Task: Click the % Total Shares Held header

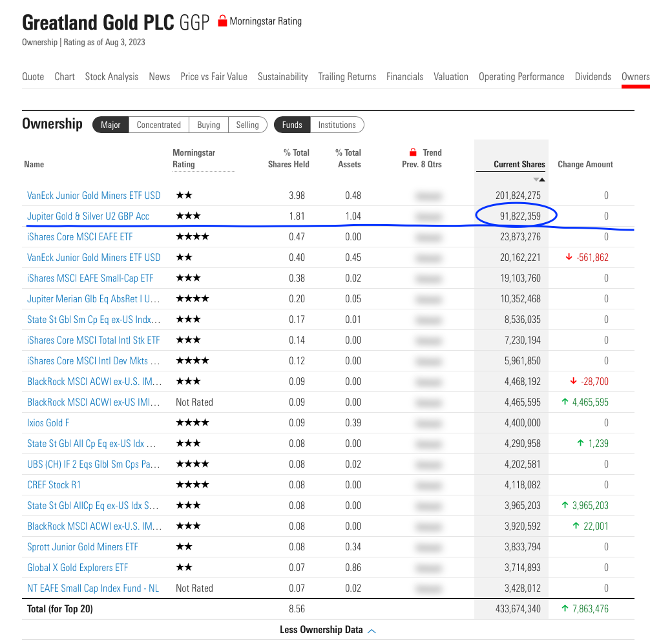Action: pyautogui.click(x=289, y=158)
